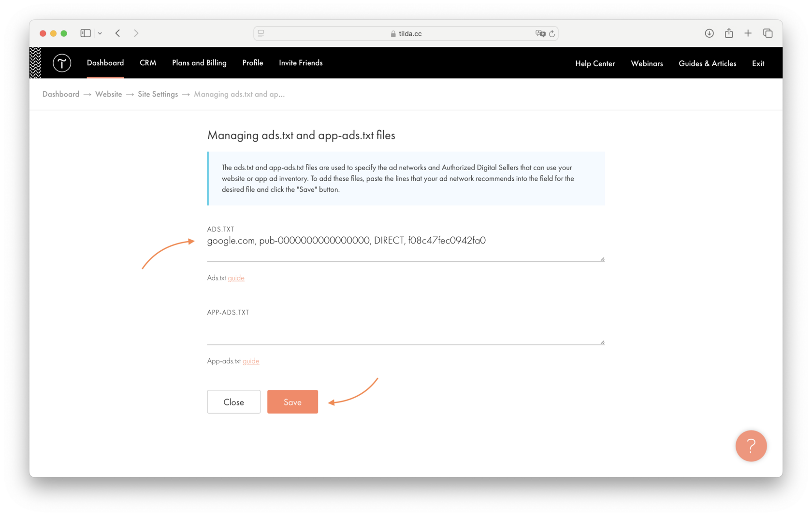Toggle the sidebar panel in Safari

tap(85, 33)
